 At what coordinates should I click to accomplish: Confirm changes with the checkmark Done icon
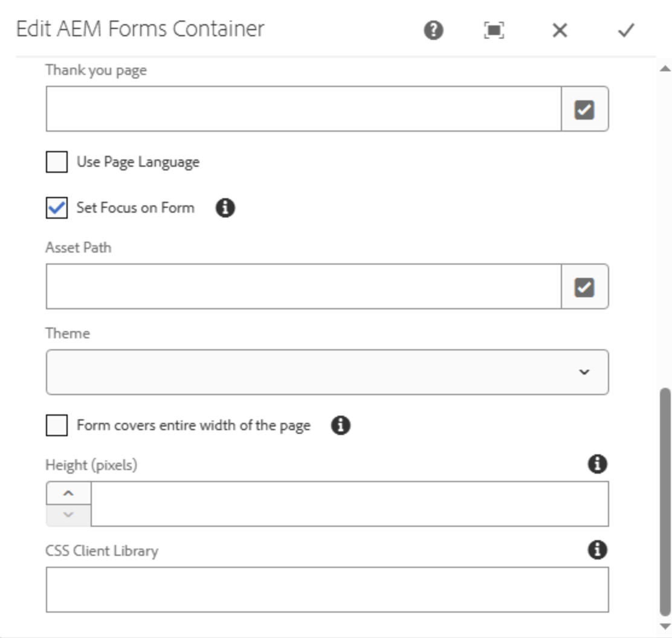[625, 30]
